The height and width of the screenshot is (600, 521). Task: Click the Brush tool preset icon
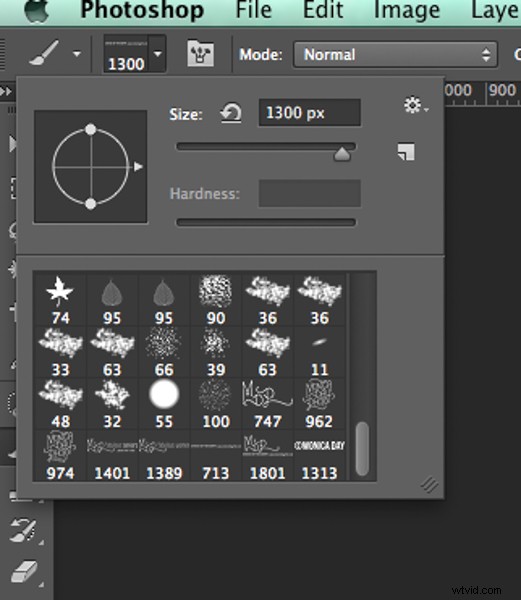44,53
